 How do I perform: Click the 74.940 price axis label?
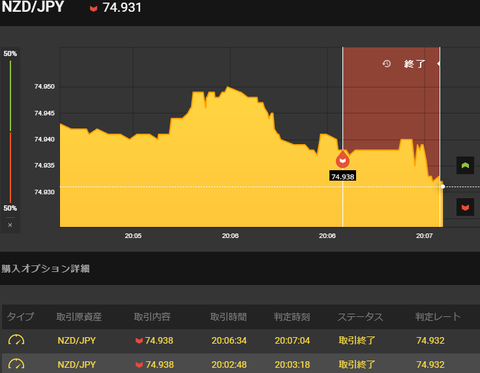(44, 139)
